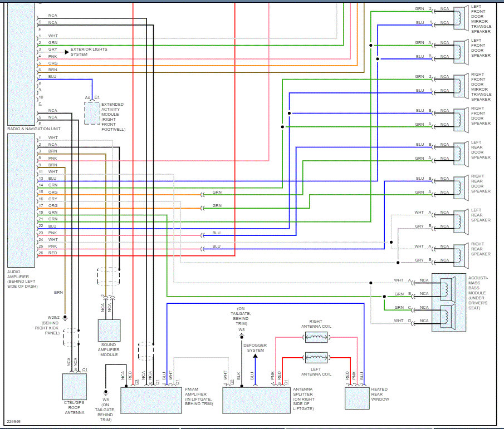Click the 'ACOUSTI-MASS BASS MODULE' label
The image size is (504, 429).
tap(478, 285)
